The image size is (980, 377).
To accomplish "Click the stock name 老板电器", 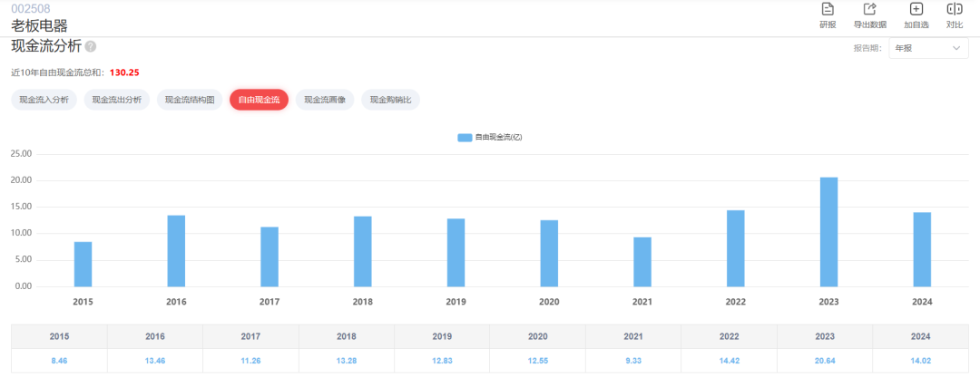I will tap(39, 25).
